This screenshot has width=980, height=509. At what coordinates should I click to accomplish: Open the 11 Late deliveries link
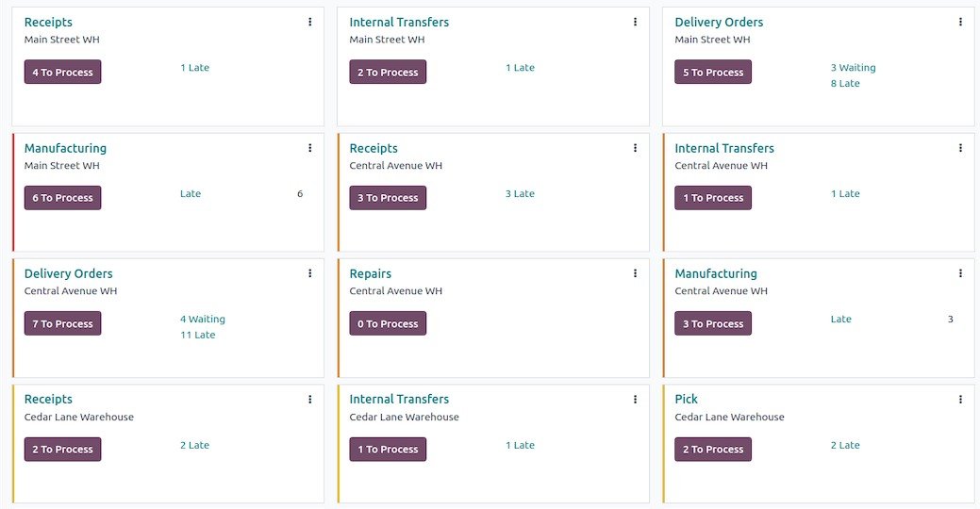(198, 336)
